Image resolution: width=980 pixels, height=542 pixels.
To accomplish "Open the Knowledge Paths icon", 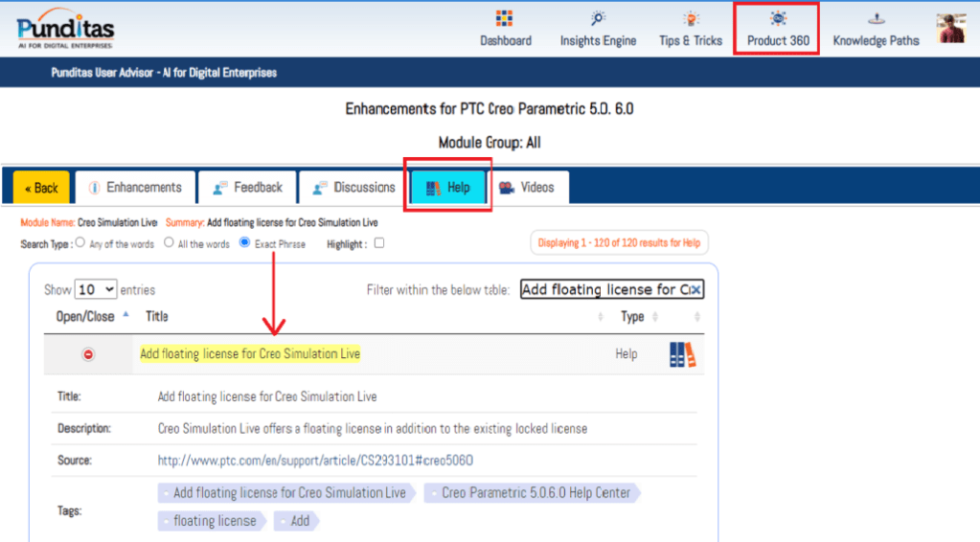I will [x=875, y=19].
